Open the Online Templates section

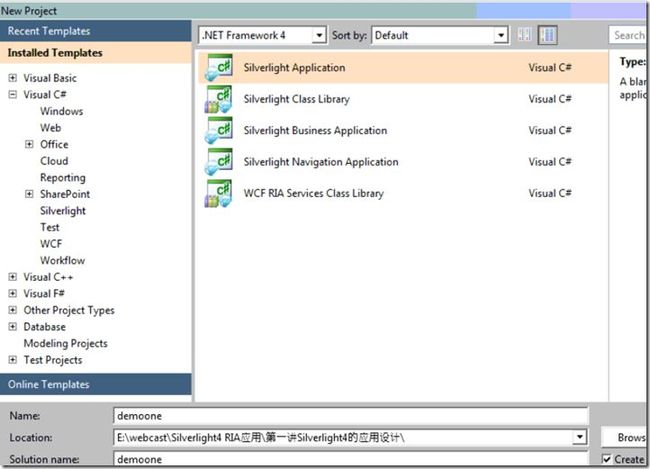[96, 384]
